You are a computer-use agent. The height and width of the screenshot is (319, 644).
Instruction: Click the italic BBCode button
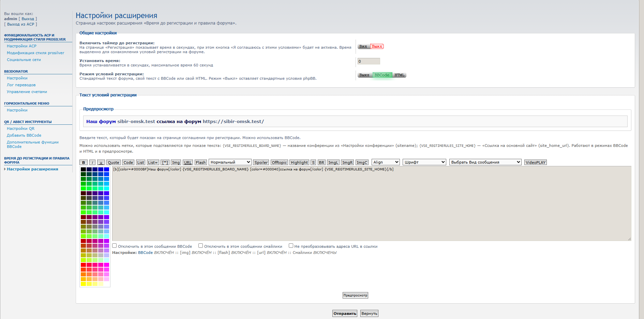click(x=92, y=163)
